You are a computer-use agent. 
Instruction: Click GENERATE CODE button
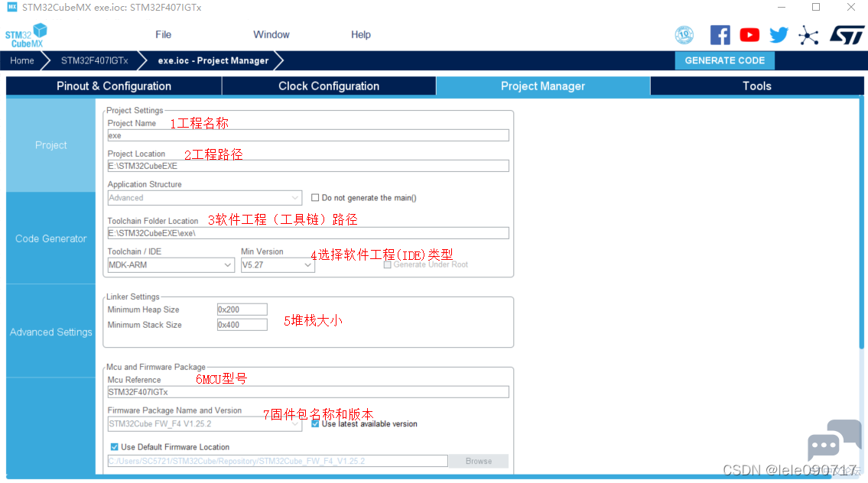coord(725,60)
